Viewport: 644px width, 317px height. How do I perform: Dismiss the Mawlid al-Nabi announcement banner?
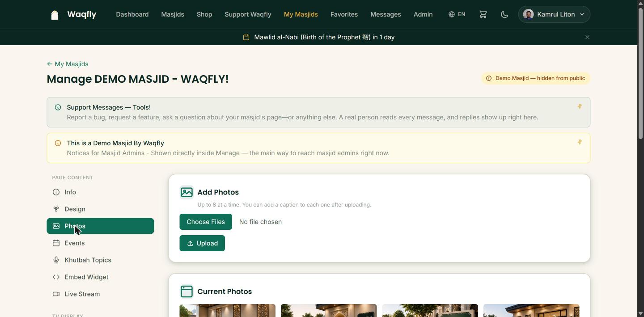[x=587, y=37]
